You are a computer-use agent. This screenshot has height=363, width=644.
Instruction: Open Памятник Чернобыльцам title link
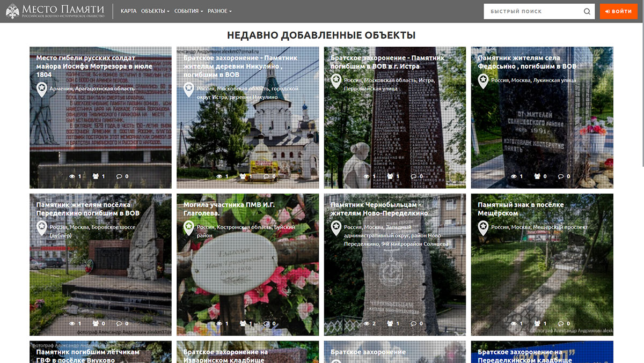pyautogui.click(x=384, y=209)
